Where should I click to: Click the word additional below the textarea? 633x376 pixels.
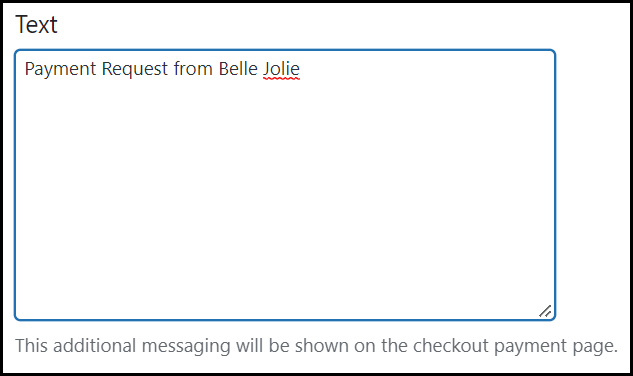tap(94, 346)
